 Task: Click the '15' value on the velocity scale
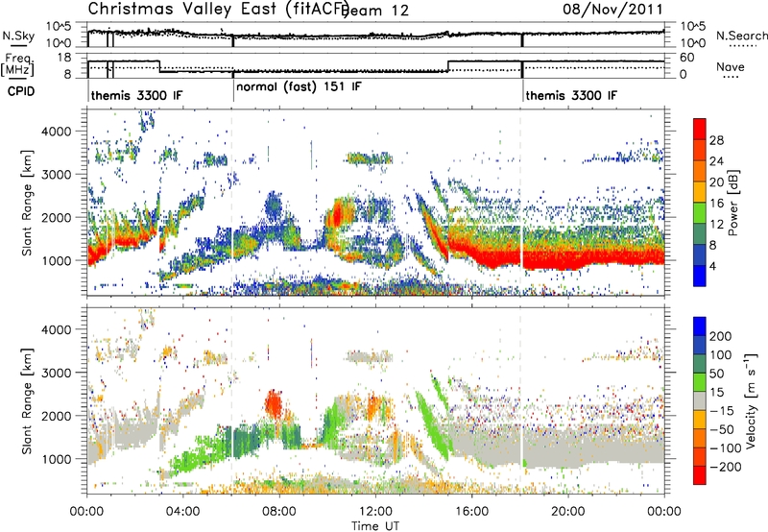(716, 393)
